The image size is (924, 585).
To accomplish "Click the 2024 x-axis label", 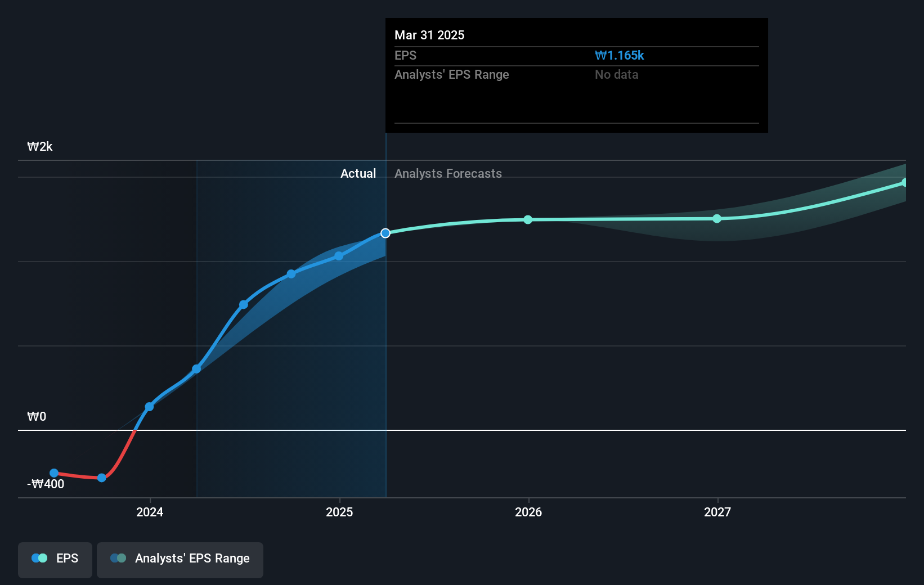I will [150, 512].
